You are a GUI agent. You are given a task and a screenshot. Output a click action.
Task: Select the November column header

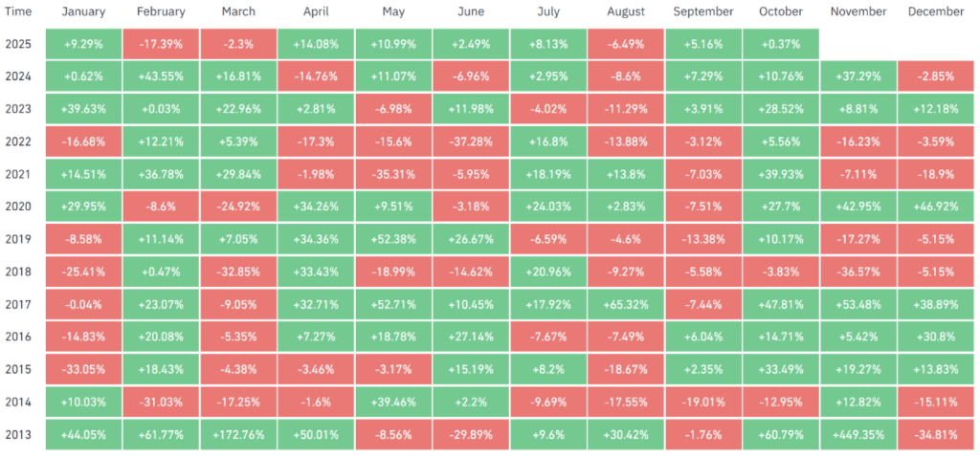coord(858,12)
